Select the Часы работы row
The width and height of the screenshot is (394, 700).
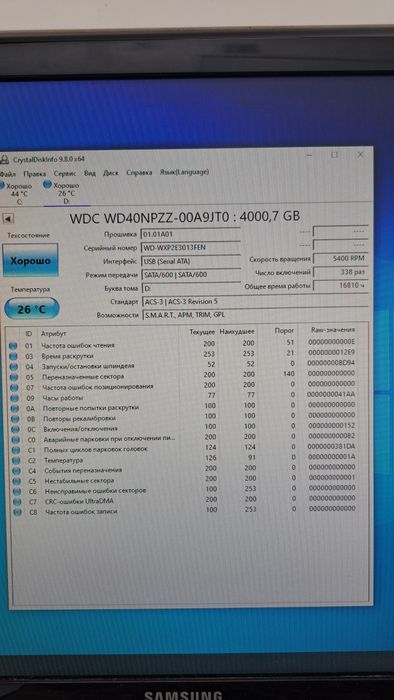188,396
